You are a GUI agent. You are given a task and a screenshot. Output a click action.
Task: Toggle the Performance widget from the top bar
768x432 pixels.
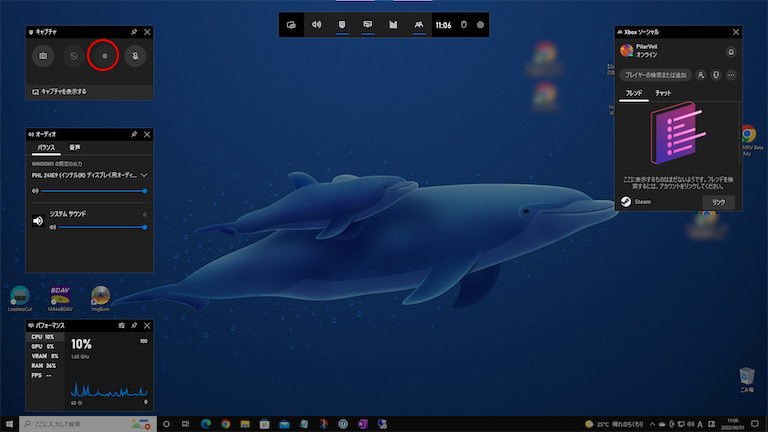[394, 24]
